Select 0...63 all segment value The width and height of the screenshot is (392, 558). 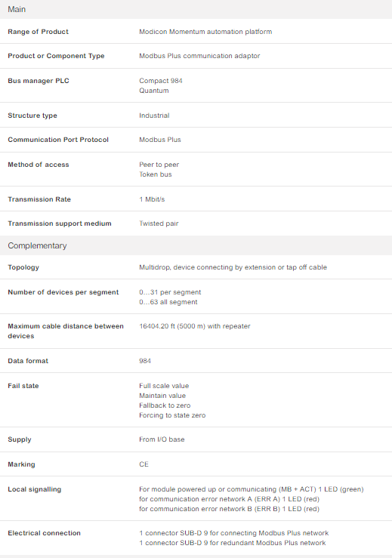pyautogui.click(x=168, y=302)
